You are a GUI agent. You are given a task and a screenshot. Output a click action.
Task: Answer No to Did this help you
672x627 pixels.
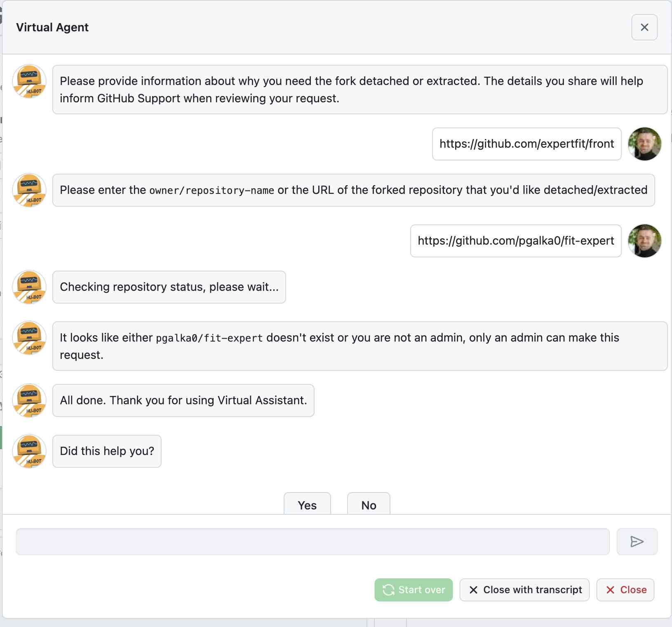(369, 505)
